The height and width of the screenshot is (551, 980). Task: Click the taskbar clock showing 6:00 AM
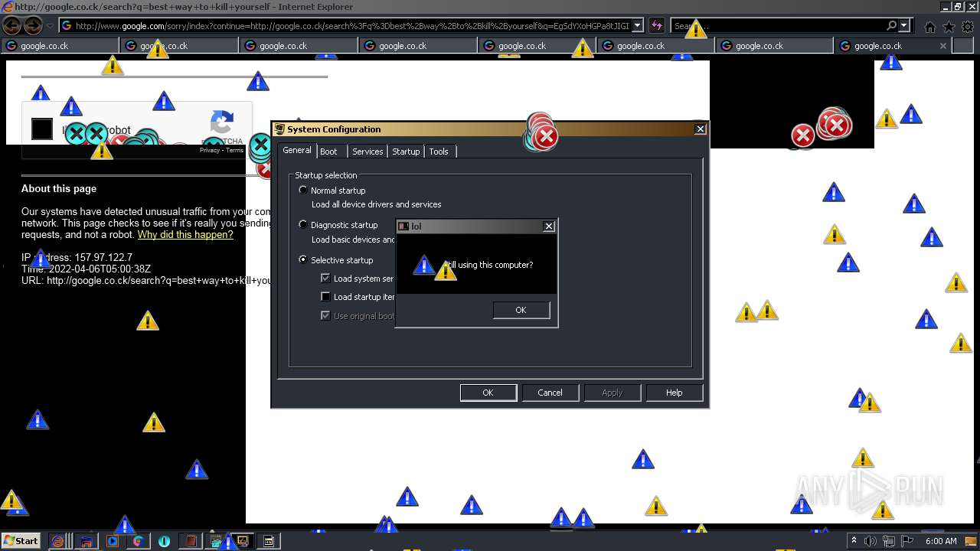tap(941, 541)
